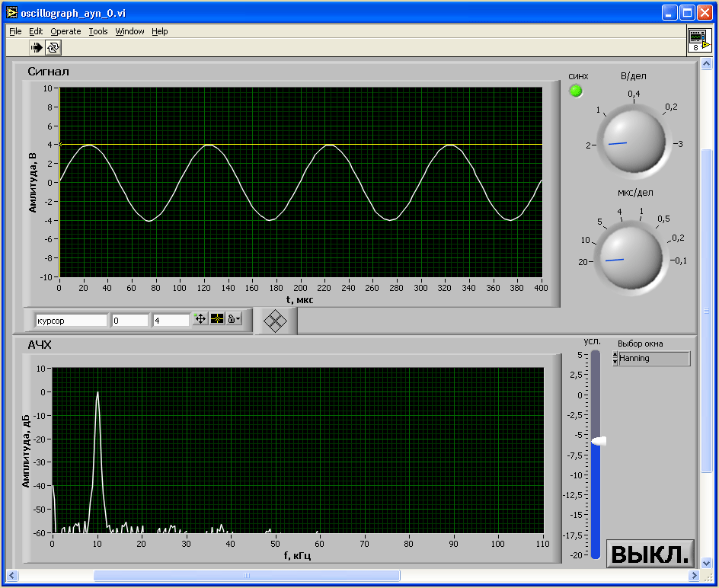Viewport: 719px width, 588px height.
Task: Click the f, кГц axis label
Action: pos(297,556)
